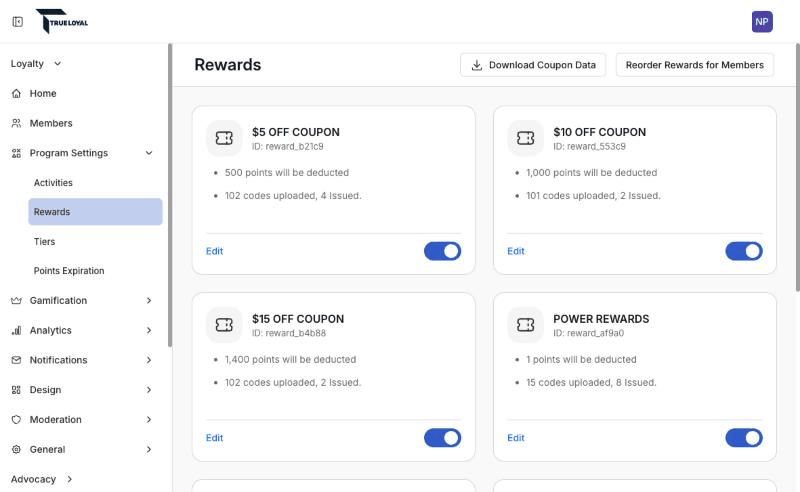Expand the Design chevron
The width and height of the screenshot is (800, 492).
click(149, 390)
